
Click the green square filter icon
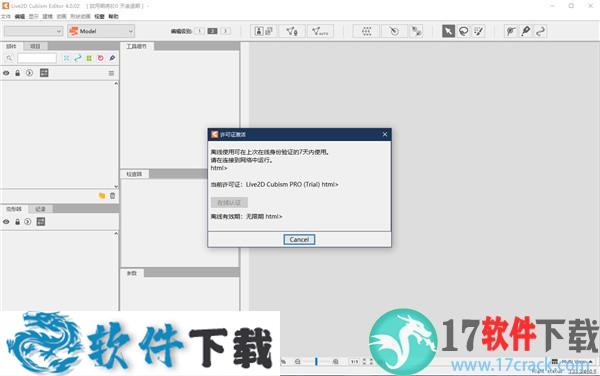coord(89,58)
